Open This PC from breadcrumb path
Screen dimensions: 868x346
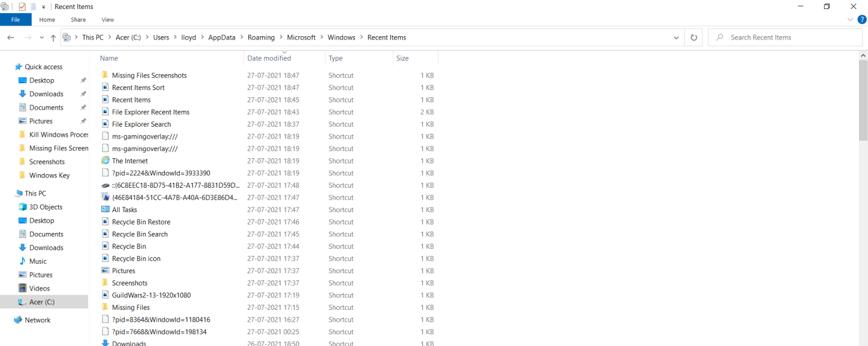pos(92,37)
